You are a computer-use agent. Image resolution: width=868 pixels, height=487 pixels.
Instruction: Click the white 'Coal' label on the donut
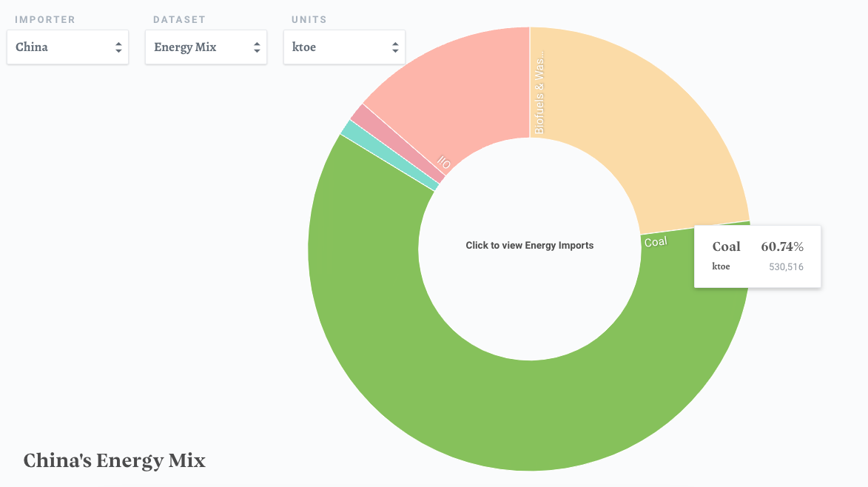[655, 242]
